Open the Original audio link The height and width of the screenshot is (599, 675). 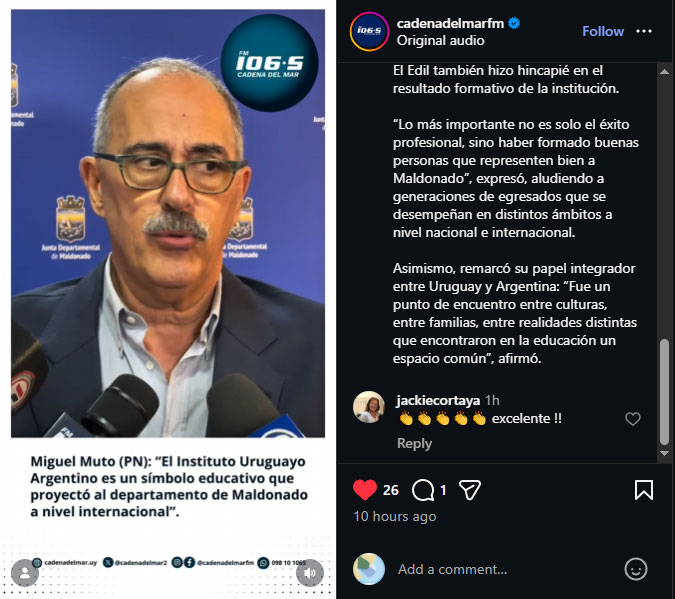[440, 40]
